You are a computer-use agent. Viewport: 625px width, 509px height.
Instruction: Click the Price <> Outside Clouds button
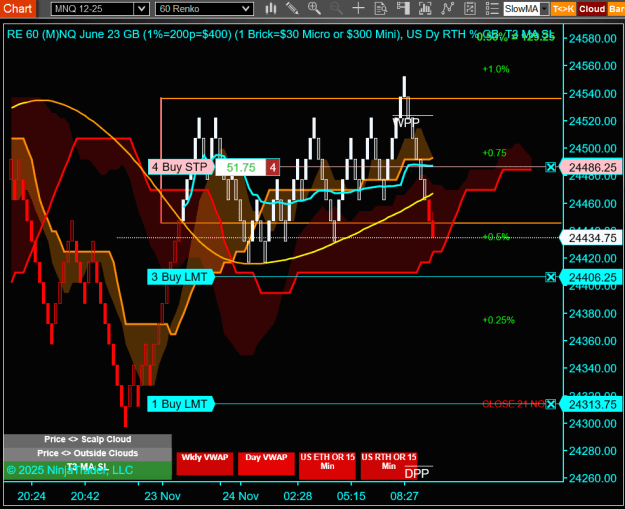tap(88, 453)
